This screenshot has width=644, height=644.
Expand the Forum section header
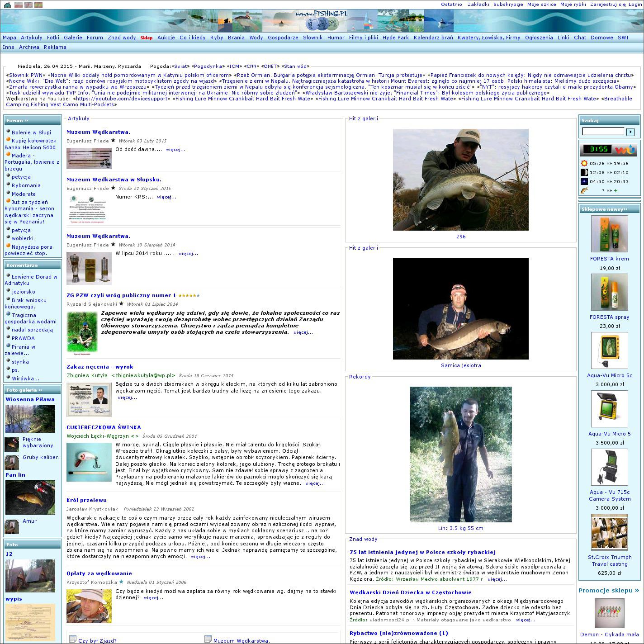point(18,121)
